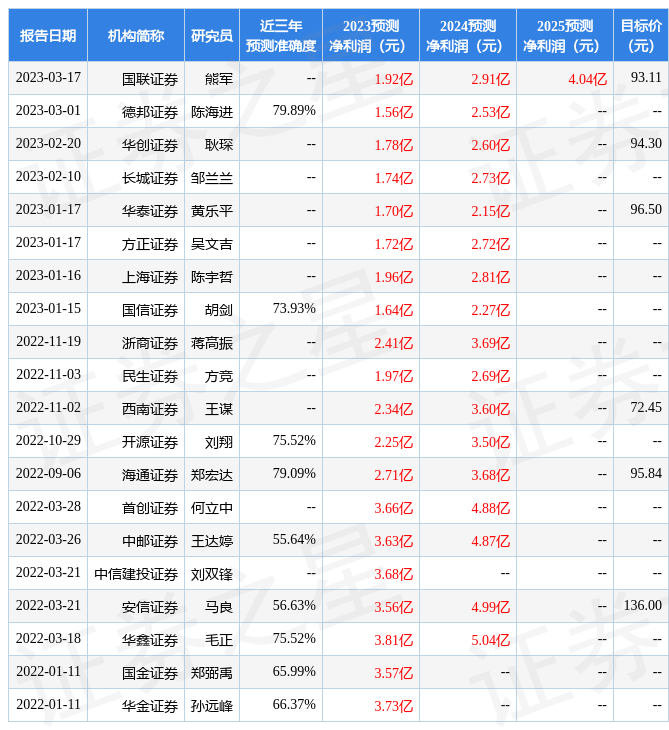Click the date 2023-02-10
The height and width of the screenshot is (730, 669).
(x=48, y=176)
